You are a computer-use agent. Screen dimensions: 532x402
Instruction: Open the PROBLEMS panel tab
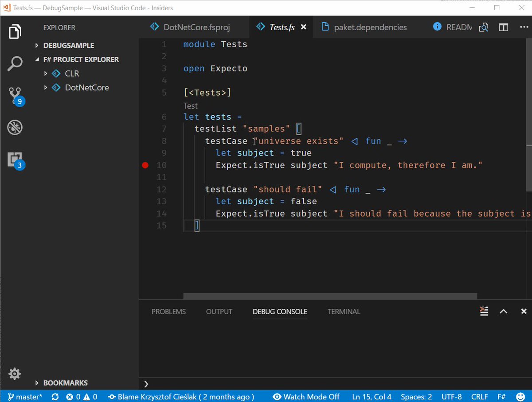[x=168, y=312]
